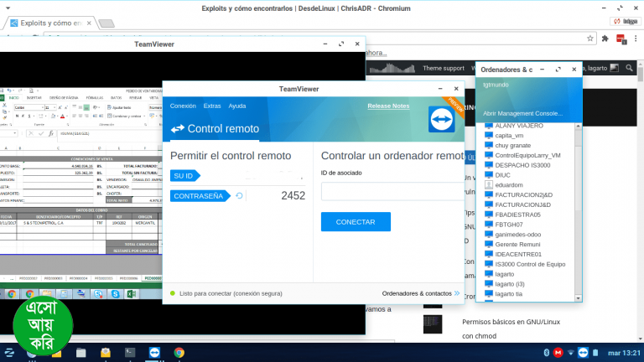Expand Ordenadores & contactos panel

(x=419, y=293)
